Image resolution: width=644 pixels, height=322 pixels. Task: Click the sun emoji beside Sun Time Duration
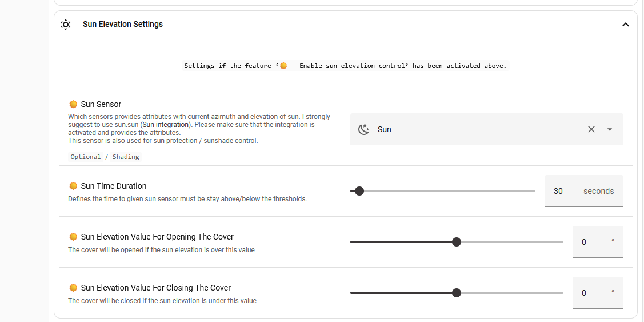point(73,186)
